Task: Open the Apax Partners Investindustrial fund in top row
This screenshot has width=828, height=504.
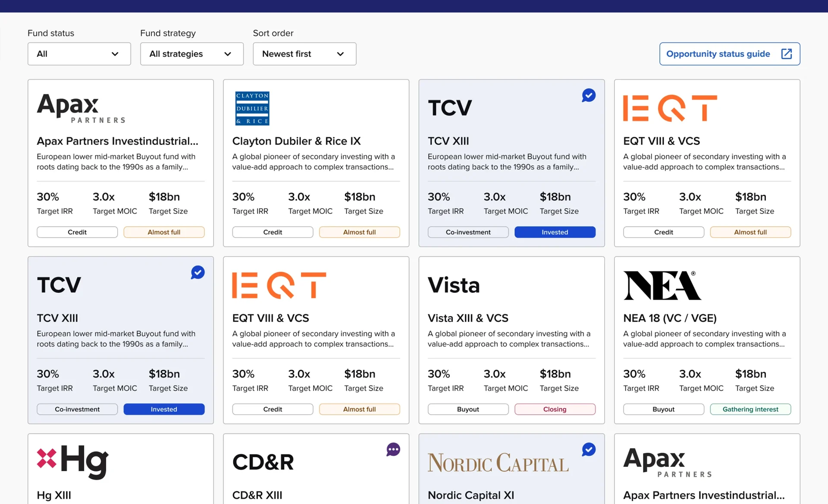Action: pos(118,141)
